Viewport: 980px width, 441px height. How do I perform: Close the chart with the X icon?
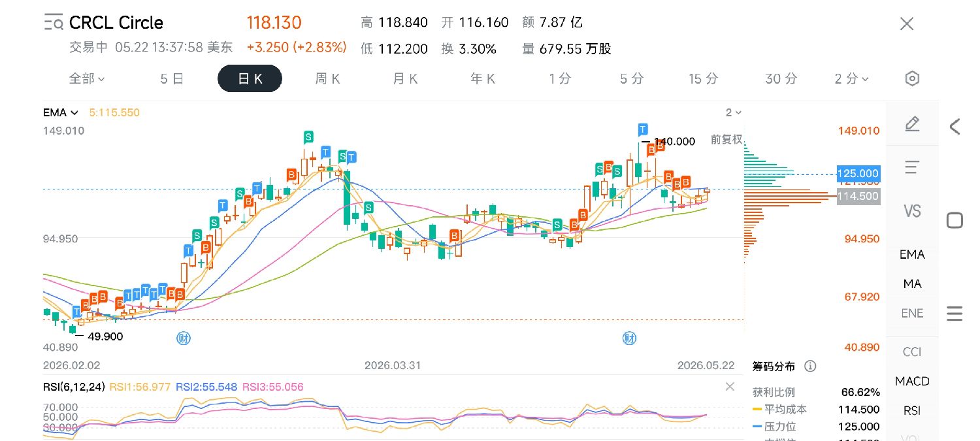tap(907, 24)
